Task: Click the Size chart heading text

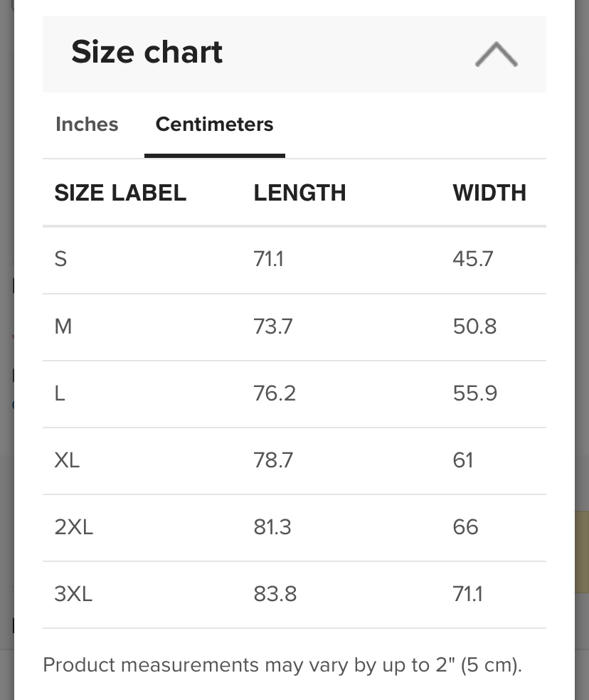Action: [x=147, y=53]
